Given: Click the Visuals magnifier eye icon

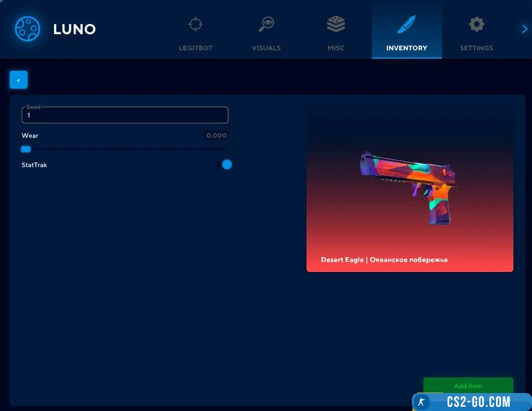Looking at the screenshot, I should [266, 25].
